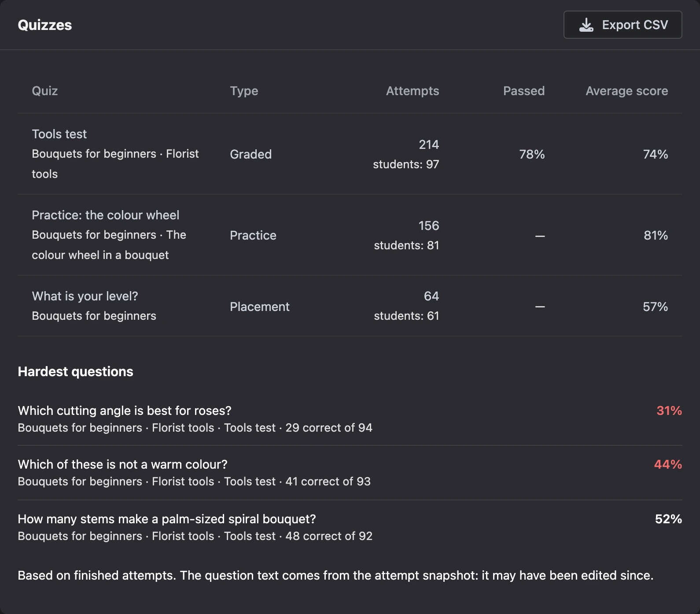Click the 214 attempts count for Tools test
The image size is (700, 614).
click(x=429, y=144)
